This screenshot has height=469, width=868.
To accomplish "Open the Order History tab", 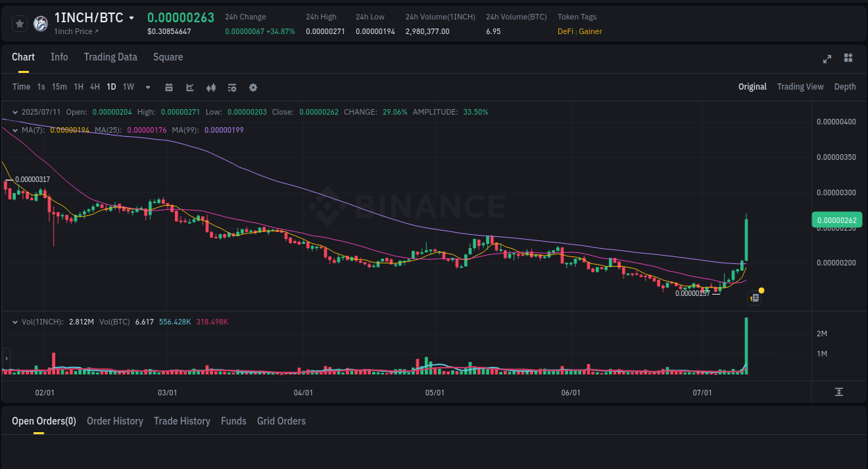I will pos(115,421).
